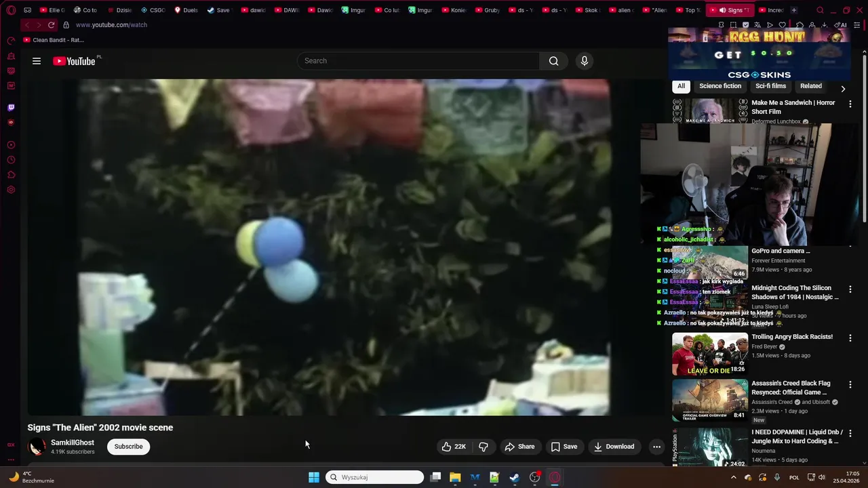This screenshot has height=488, width=868.
Task: Open I NEED DOPAMINE mix thumbnail
Action: (x=710, y=447)
